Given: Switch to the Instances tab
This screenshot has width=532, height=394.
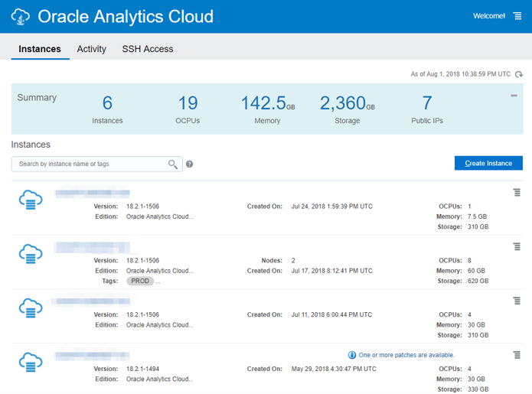Looking at the screenshot, I should tap(40, 49).
